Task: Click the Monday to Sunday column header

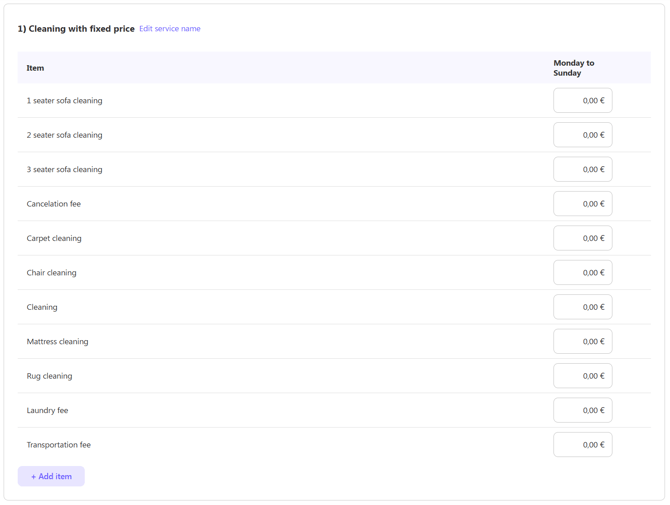Action: tap(574, 68)
